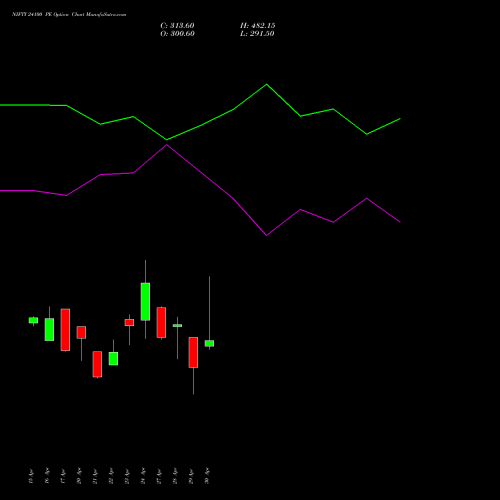Click the red 27 Apr candlestick

point(161,322)
